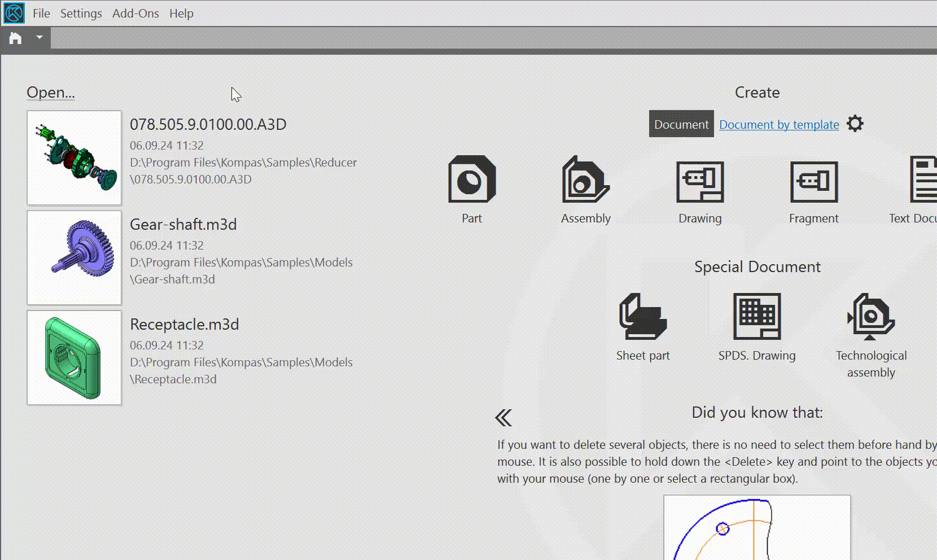
Task: Create a new Part document
Action: click(472, 180)
